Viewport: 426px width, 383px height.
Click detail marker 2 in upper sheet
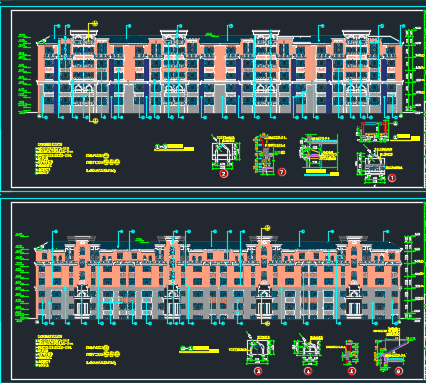(x=224, y=173)
